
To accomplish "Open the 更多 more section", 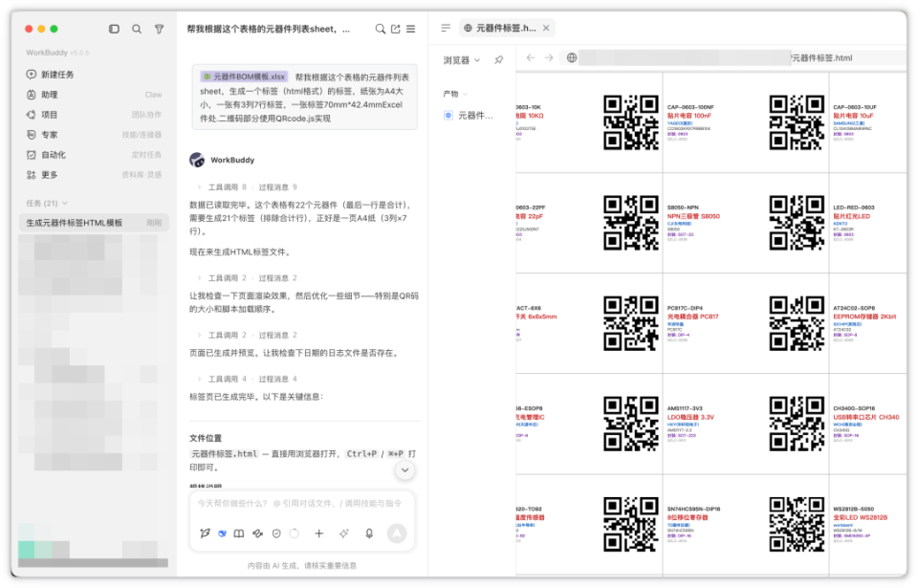I will (94, 175).
